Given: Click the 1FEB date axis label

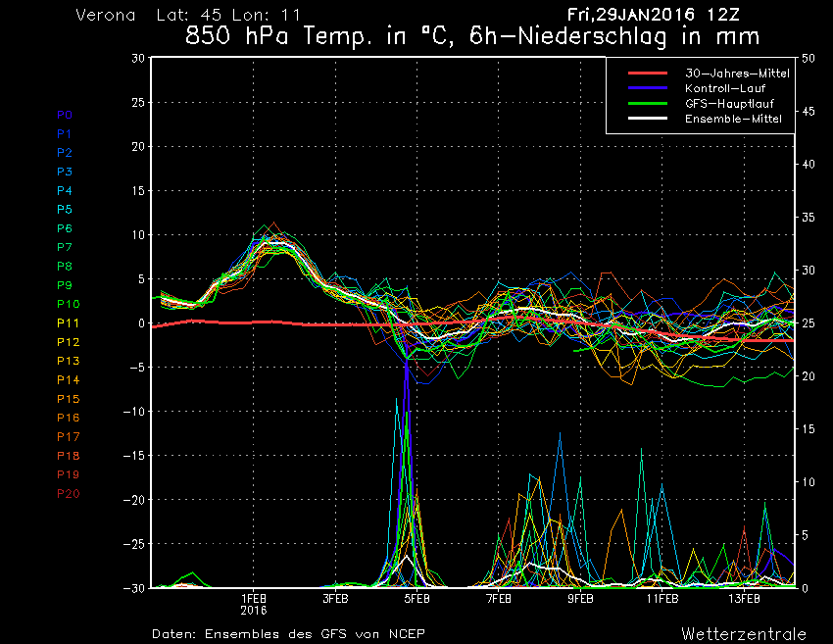Looking at the screenshot, I should [254, 599].
